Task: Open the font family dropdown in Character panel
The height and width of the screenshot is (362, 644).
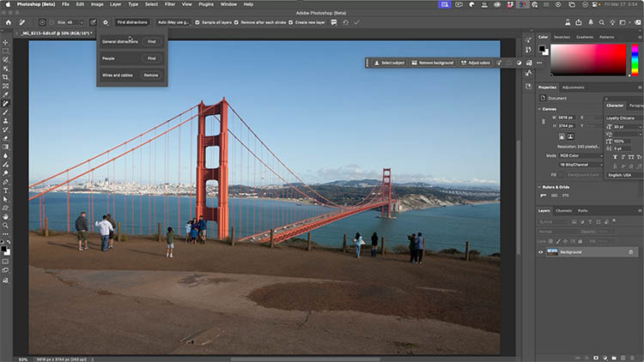Action: point(624,118)
